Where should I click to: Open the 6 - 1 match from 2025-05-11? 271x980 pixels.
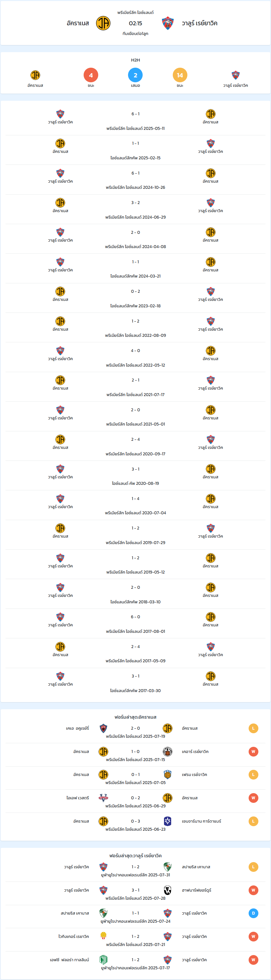135,120
